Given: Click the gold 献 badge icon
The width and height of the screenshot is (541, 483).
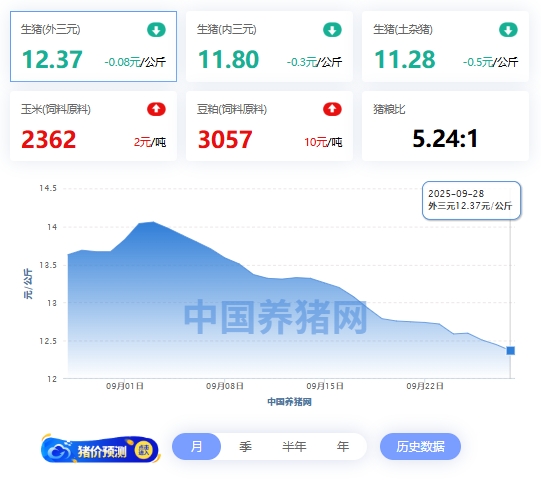Looking at the screenshot, I should coord(144,450).
